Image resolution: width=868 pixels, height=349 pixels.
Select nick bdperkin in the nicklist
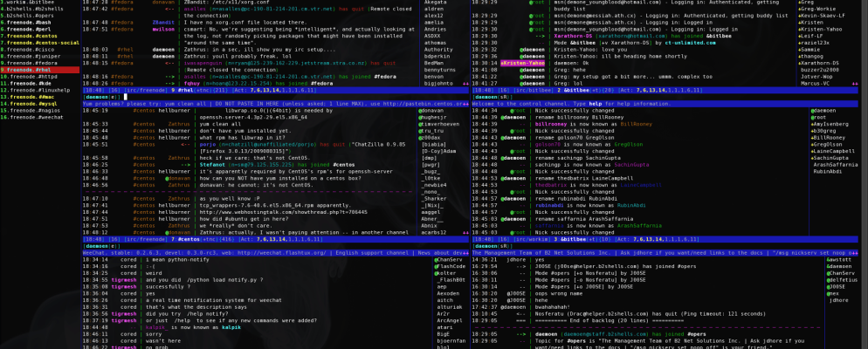(437, 56)
